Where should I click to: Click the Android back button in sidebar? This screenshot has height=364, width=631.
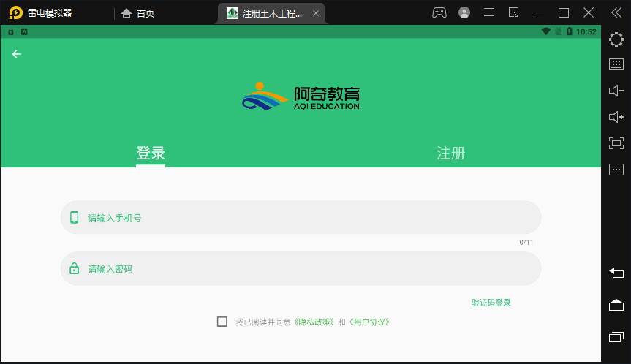[616, 273]
